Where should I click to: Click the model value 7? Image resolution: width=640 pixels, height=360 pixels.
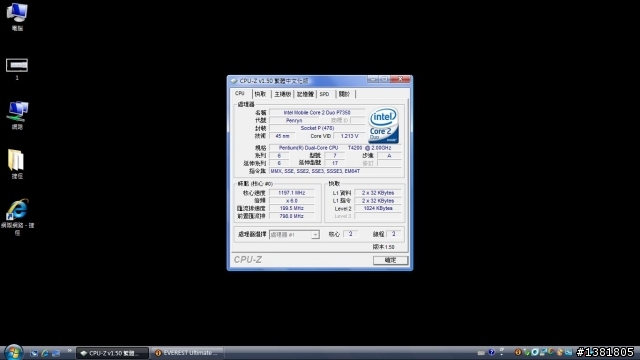pos(335,156)
